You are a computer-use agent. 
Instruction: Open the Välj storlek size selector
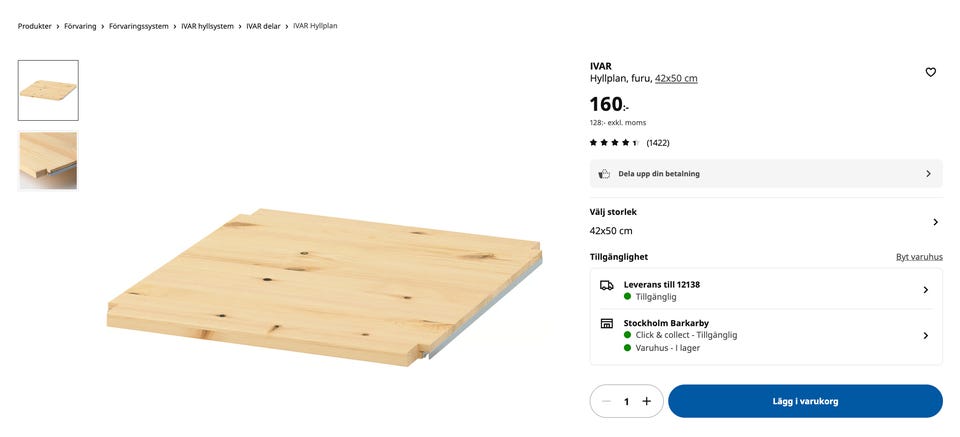coord(935,222)
